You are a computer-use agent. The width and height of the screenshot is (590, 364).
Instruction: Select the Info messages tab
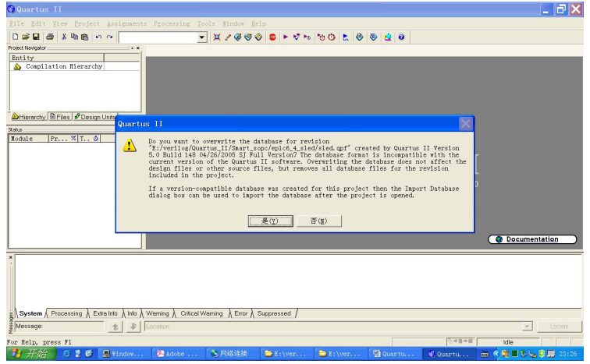pyautogui.click(x=132, y=313)
